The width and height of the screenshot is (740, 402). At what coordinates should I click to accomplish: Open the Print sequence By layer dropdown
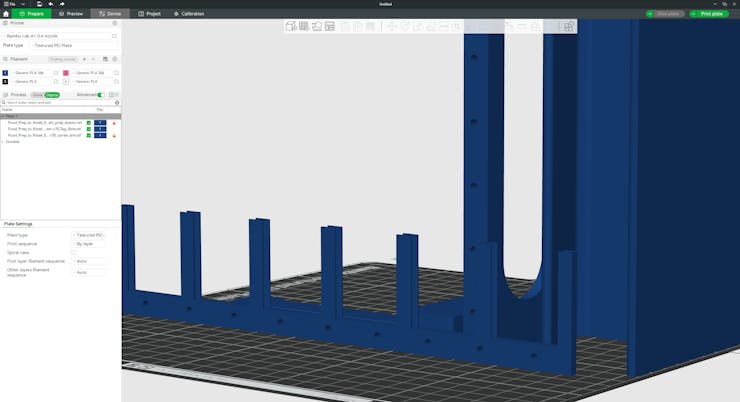(x=88, y=244)
